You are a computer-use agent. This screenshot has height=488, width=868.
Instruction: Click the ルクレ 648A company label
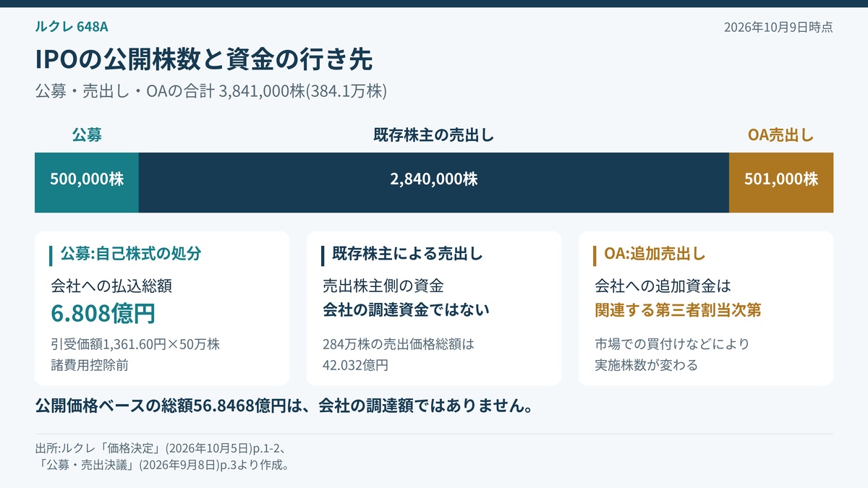click(x=72, y=27)
